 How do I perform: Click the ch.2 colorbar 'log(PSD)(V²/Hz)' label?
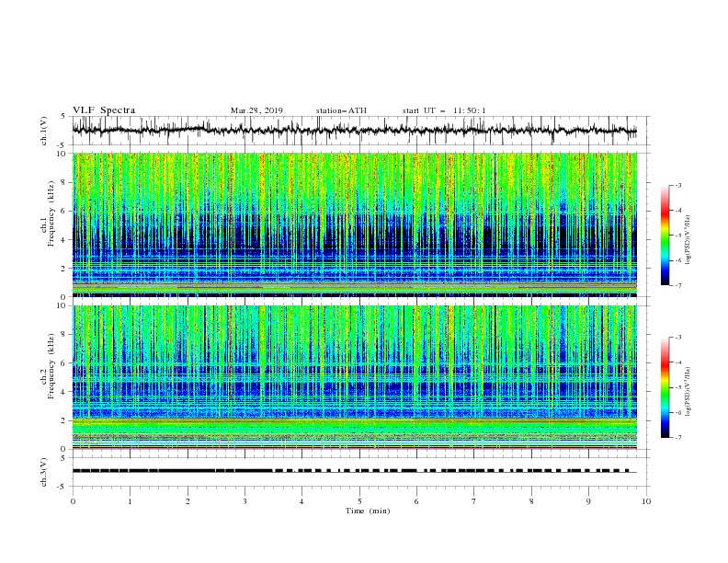coord(688,391)
